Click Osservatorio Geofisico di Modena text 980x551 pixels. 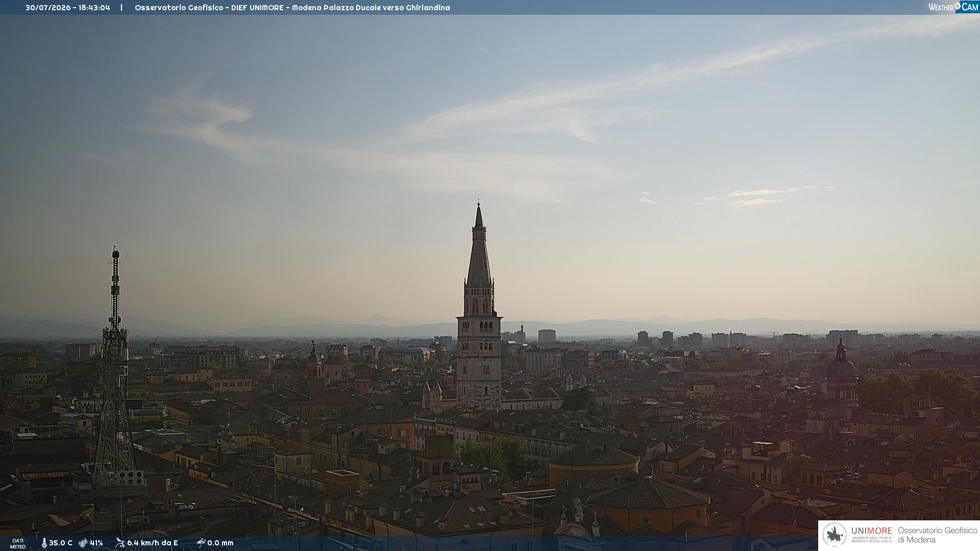(x=938, y=535)
